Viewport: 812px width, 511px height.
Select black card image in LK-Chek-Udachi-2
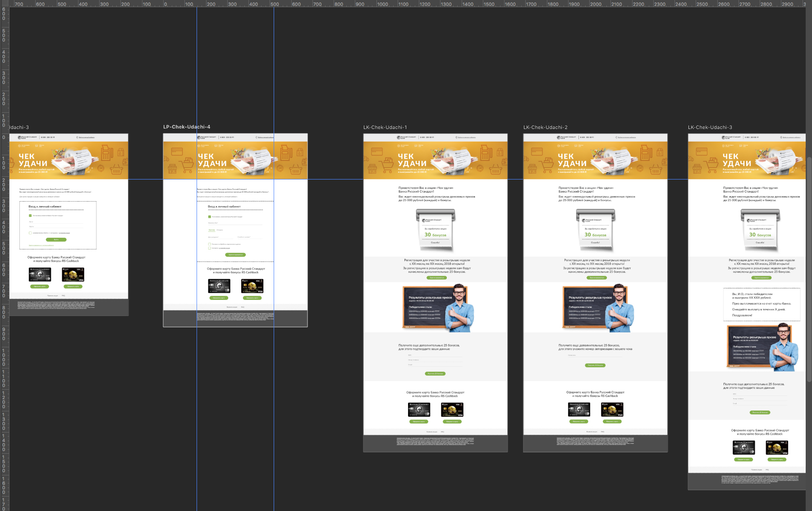click(579, 410)
